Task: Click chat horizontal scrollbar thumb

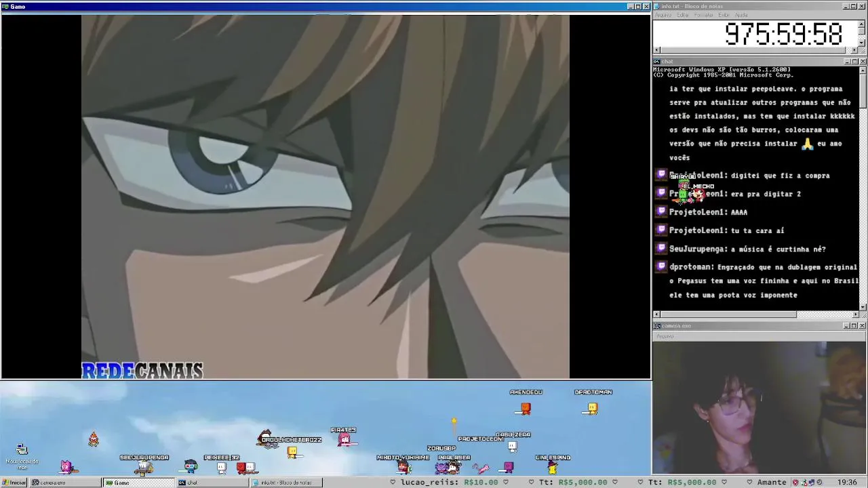Action: (x=728, y=314)
